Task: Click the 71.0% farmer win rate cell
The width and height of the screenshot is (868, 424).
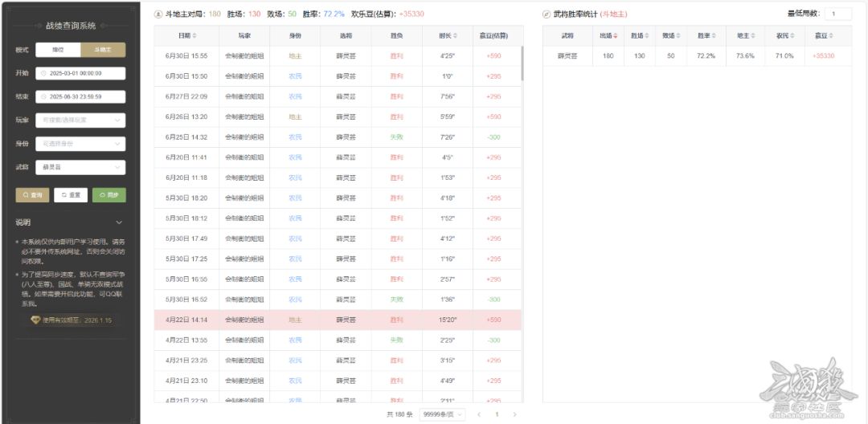Action: coord(785,56)
